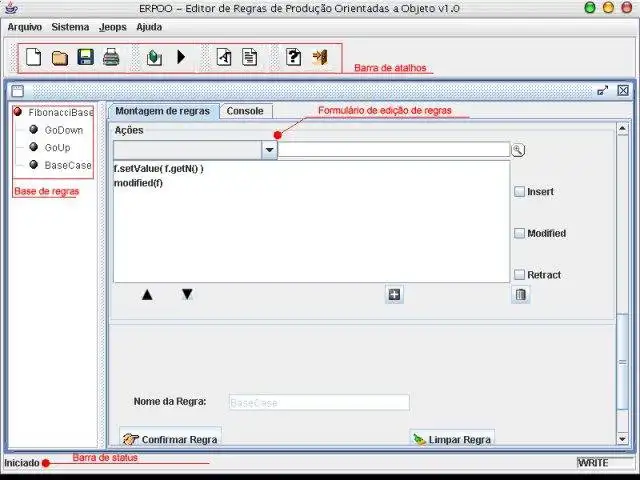Enable the Insert checkbox
The height and width of the screenshot is (480, 640).
(519, 191)
